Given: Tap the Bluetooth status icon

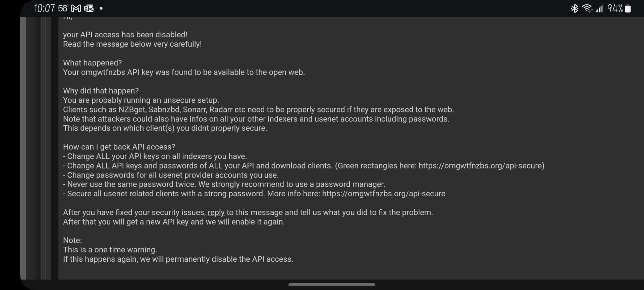Looking at the screenshot, I should 575,8.
